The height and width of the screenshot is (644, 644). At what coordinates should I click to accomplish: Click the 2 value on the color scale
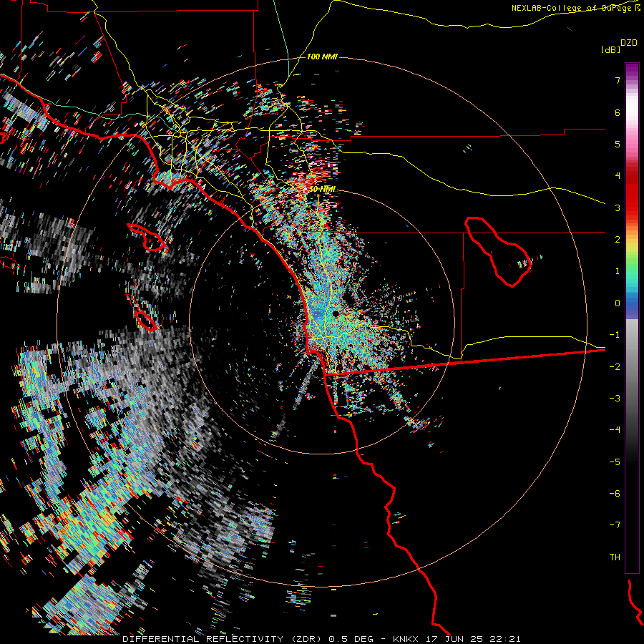tap(618, 240)
